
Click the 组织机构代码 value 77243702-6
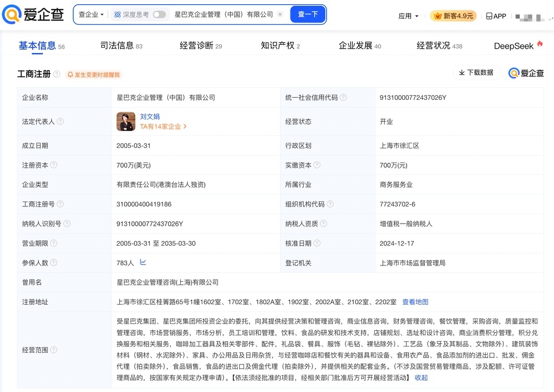pyautogui.click(x=398, y=204)
